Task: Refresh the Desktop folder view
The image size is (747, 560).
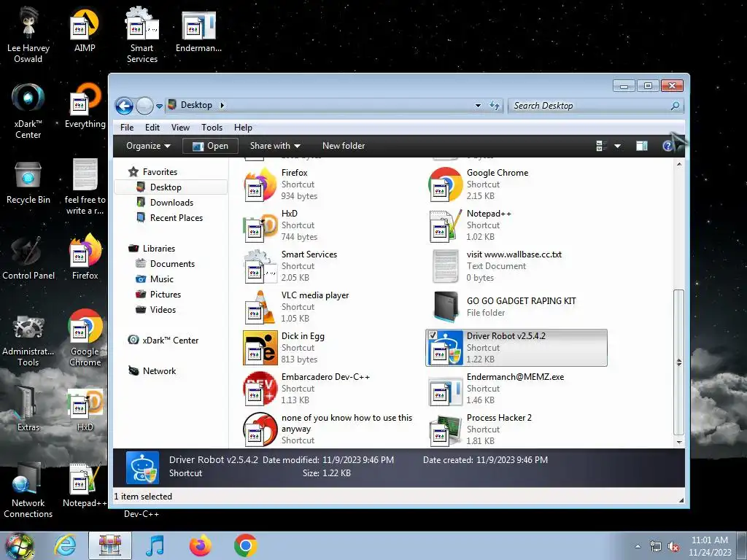Action: [x=495, y=105]
